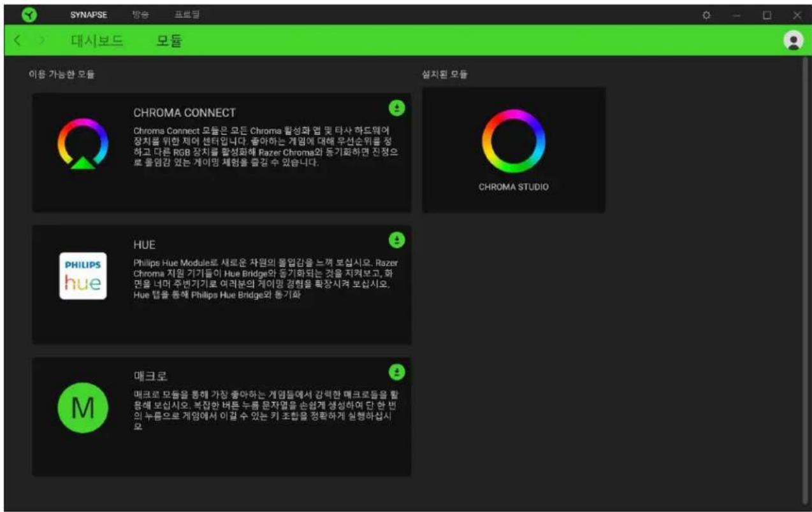Click the CHROMA STUDIO label
This screenshot has height=512, width=812.
[514, 187]
